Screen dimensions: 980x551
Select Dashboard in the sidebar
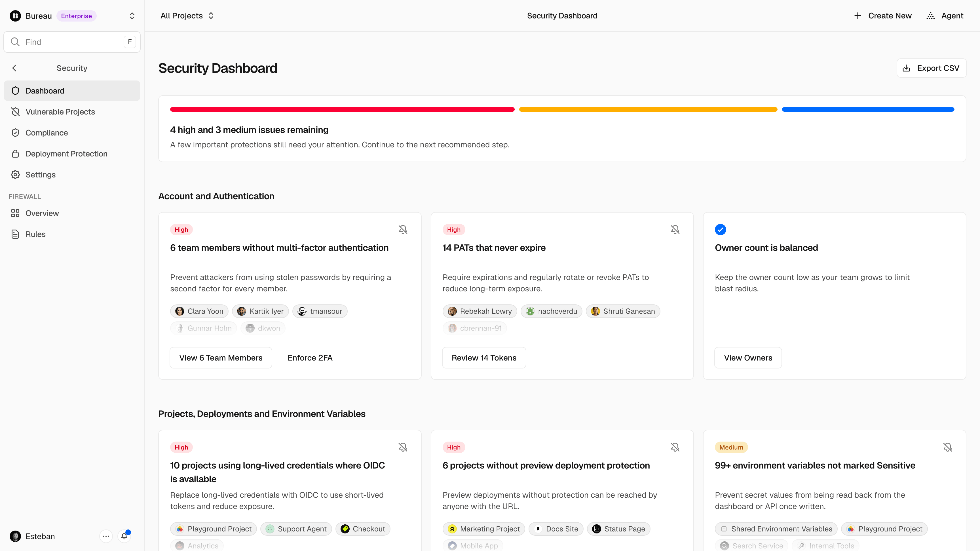click(72, 90)
